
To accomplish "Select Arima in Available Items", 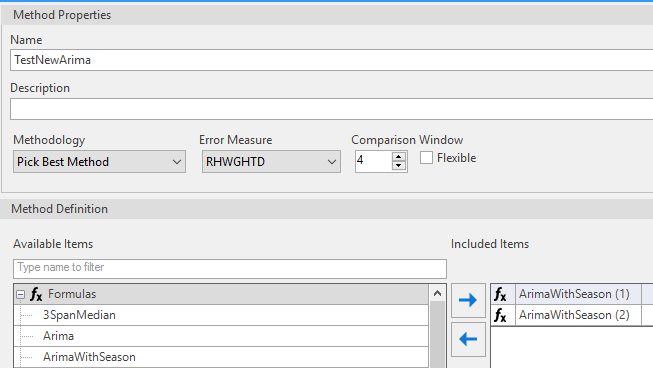I will (x=58, y=336).
